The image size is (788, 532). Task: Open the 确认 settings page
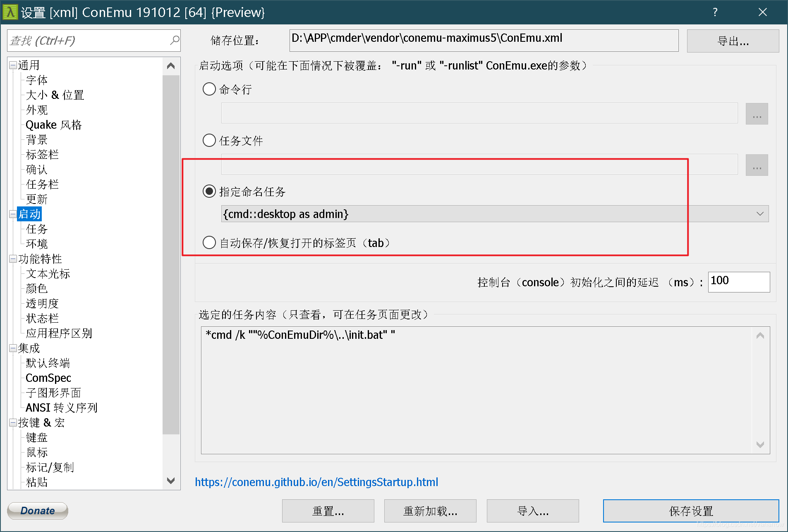(x=36, y=169)
